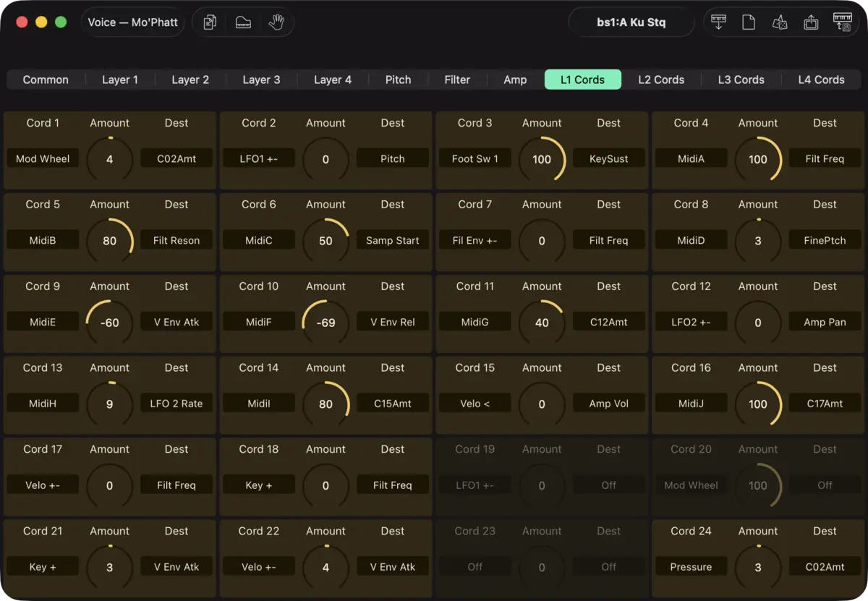Open the Fil Env +- source dropdown
Viewport: 868px width, 601px height.
pos(475,240)
